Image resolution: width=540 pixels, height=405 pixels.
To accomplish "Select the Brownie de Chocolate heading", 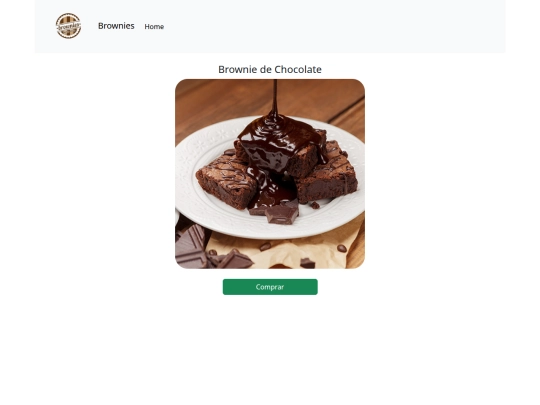I will tap(270, 69).
